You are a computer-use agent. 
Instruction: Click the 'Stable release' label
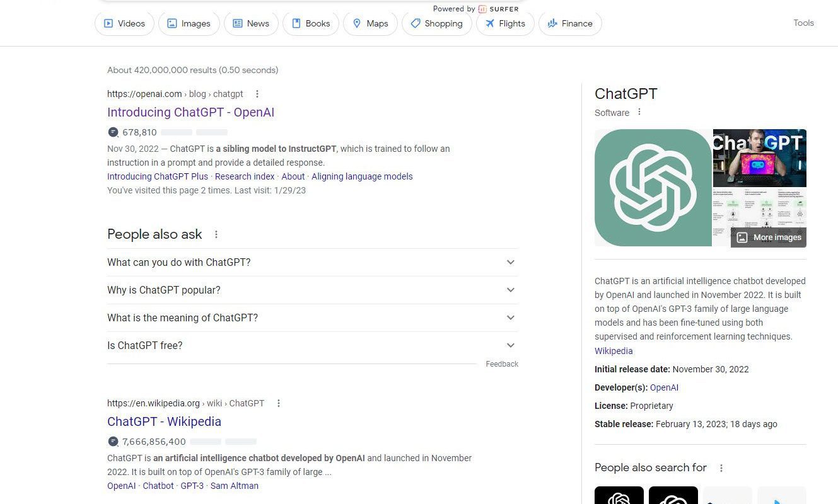point(624,424)
